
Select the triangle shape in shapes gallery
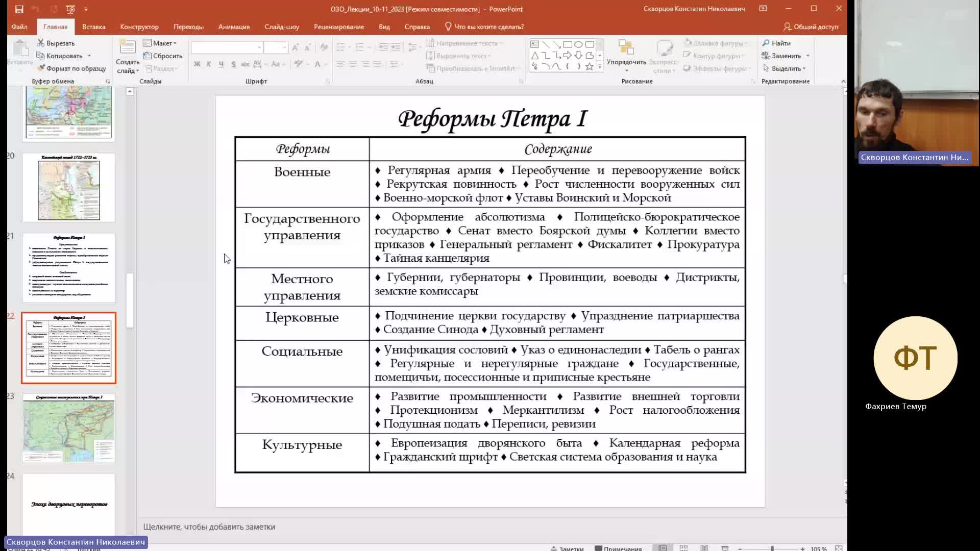[534, 55]
